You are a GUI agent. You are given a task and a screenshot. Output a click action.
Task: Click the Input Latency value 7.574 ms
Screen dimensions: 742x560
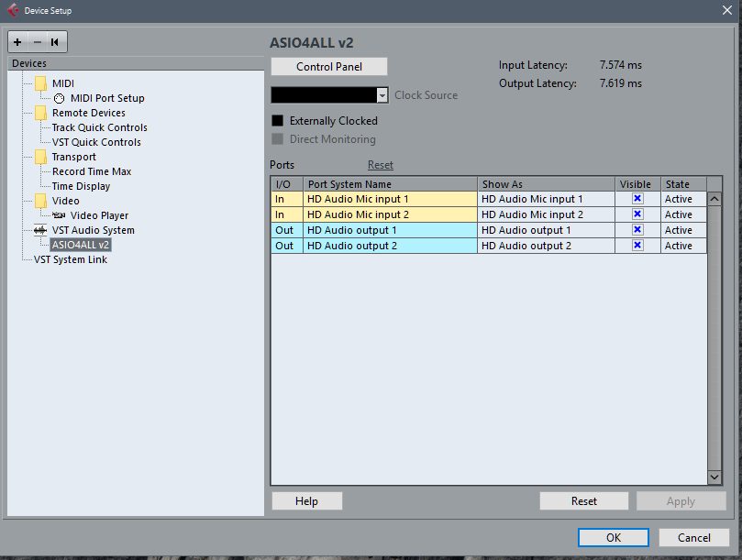[x=621, y=65]
